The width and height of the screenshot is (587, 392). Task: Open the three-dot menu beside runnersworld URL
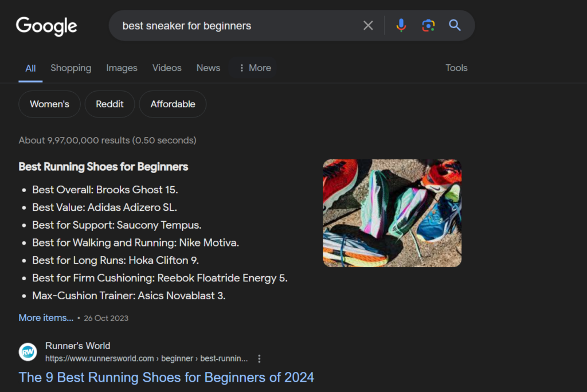click(259, 359)
